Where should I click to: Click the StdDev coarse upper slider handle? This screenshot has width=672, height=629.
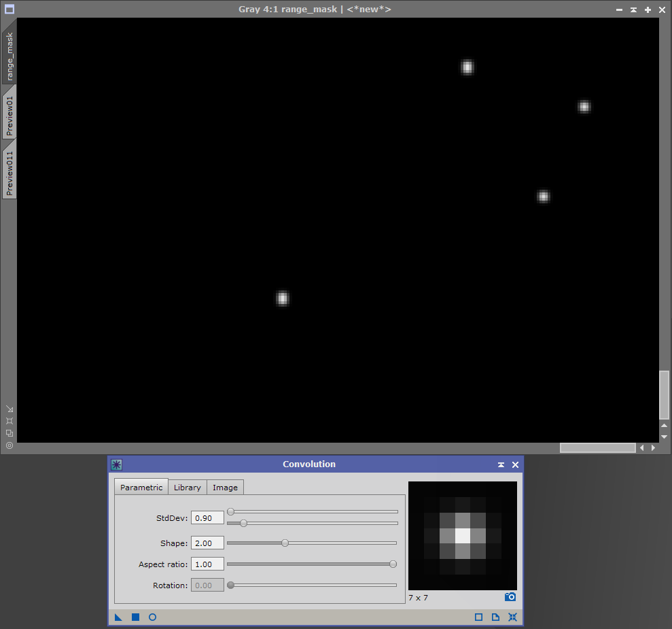click(230, 511)
